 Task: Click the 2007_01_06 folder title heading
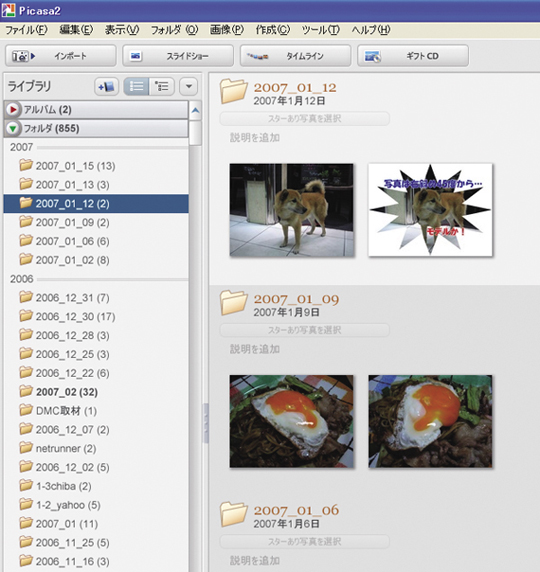point(296,510)
